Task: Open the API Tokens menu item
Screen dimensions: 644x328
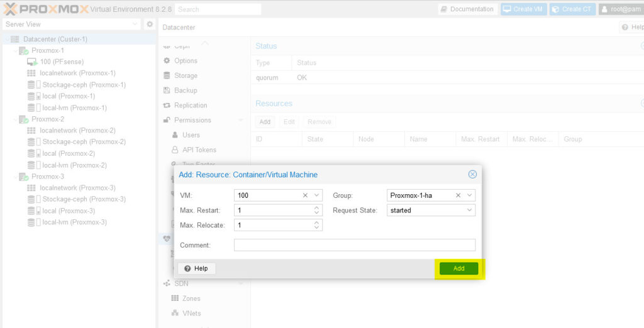Action: [199, 150]
